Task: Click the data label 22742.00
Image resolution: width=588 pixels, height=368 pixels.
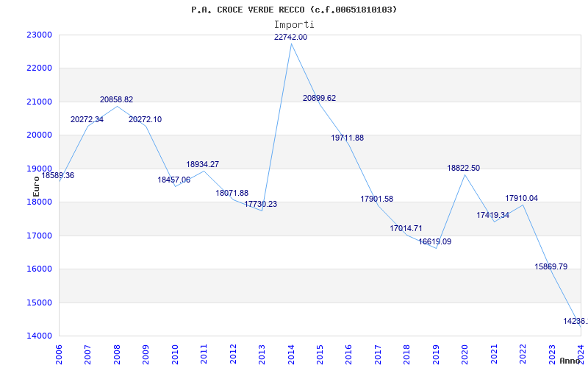Action: click(290, 37)
